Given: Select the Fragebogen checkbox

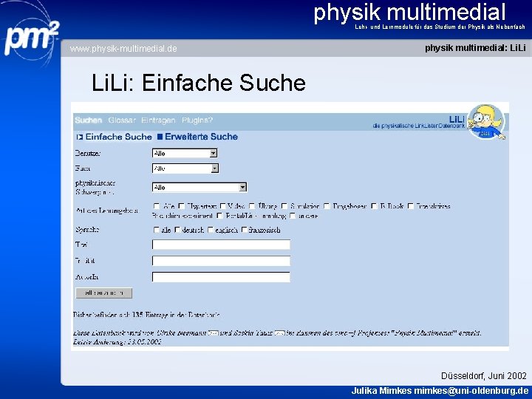Looking at the screenshot, I should click(x=327, y=206).
